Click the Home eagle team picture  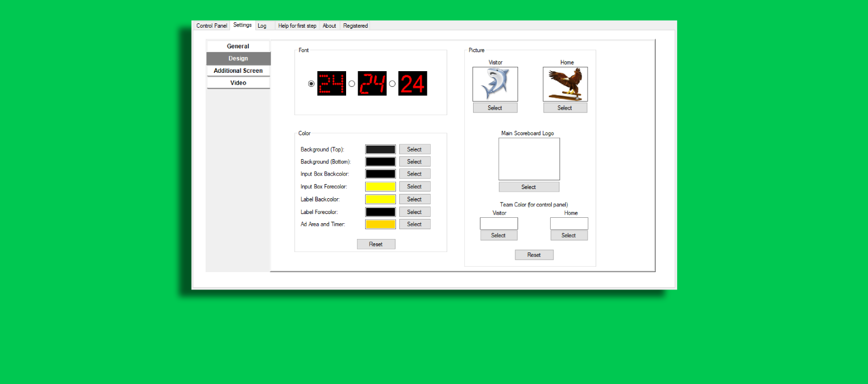click(x=565, y=84)
